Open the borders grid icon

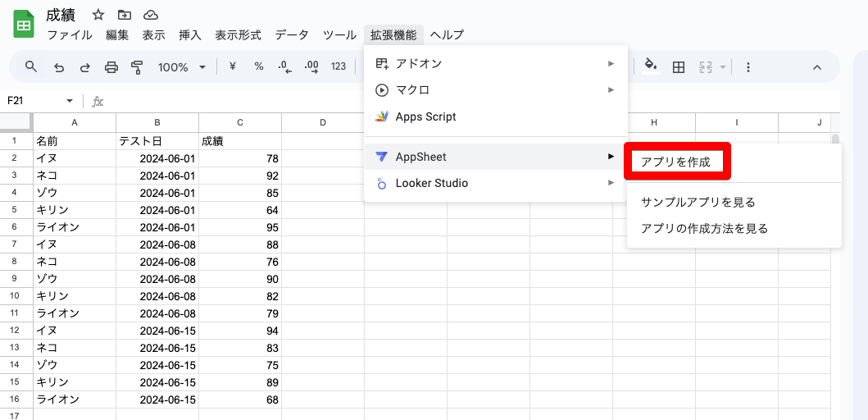679,67
